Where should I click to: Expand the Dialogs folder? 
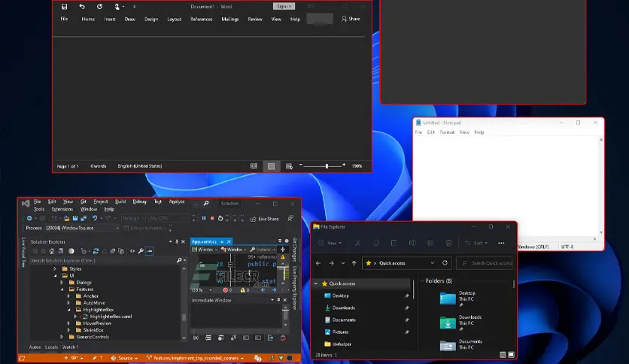(62, 283)
